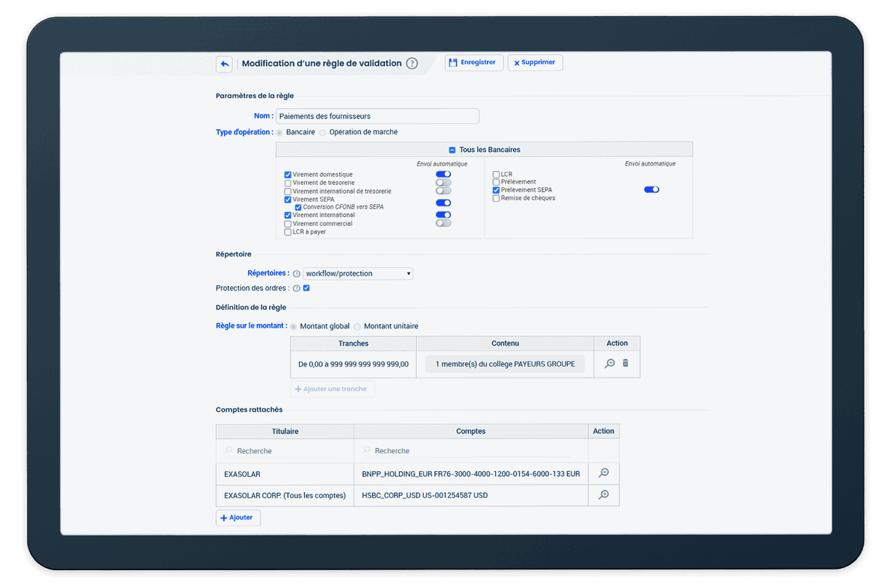891x588 pixels.
Task: Click magnifier icon for EXASOLAR row
Action: 604,473
